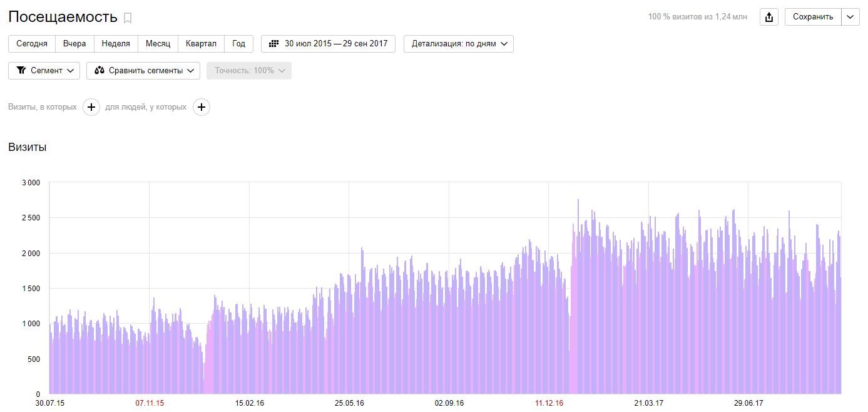The height and width of the screenshot is (412, 868).
Task: Choose the Квартал period
Action: coord(201,44)
